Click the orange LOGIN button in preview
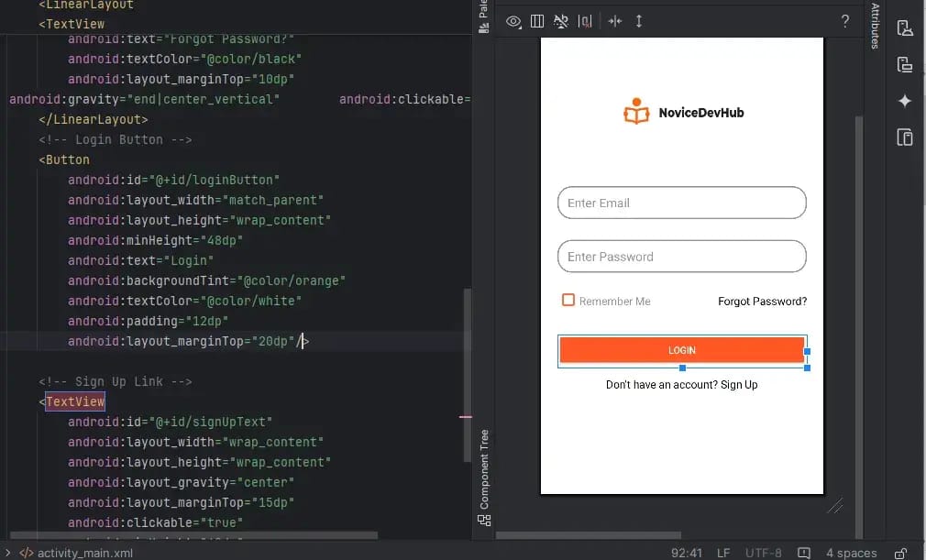Screen dimensions: 926x560 681,350
